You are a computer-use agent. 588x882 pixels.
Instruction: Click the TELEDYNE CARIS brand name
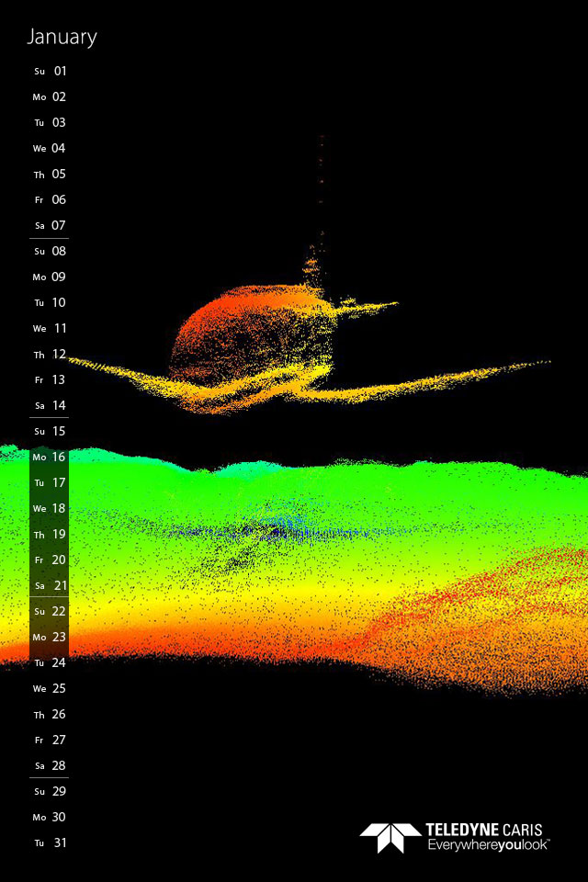(484, 831)
